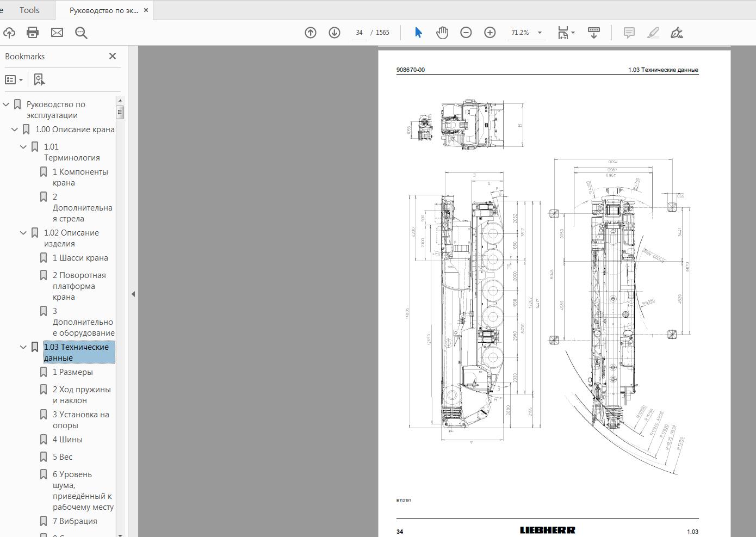
Task: Open bookmark 1.00 Описание крана
Action: pyautogui.click(x=75, y=129)
